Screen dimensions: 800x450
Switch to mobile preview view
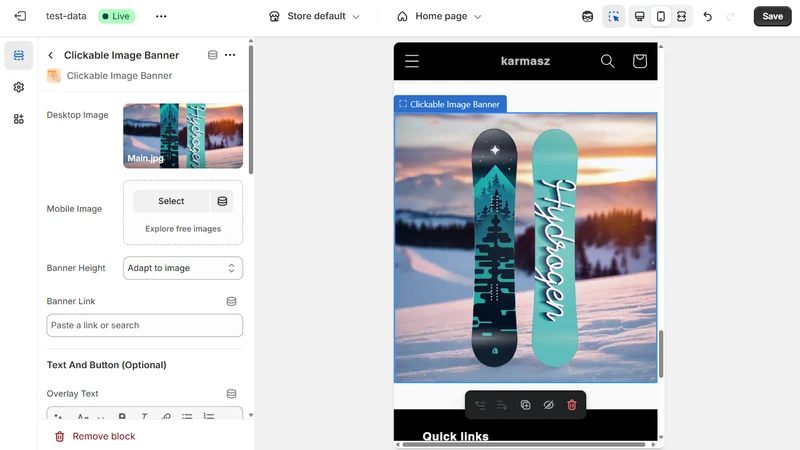click(661, 16)
